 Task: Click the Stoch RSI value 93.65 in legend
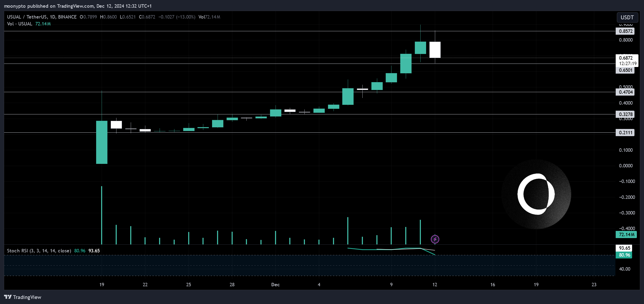pos(94,251)
